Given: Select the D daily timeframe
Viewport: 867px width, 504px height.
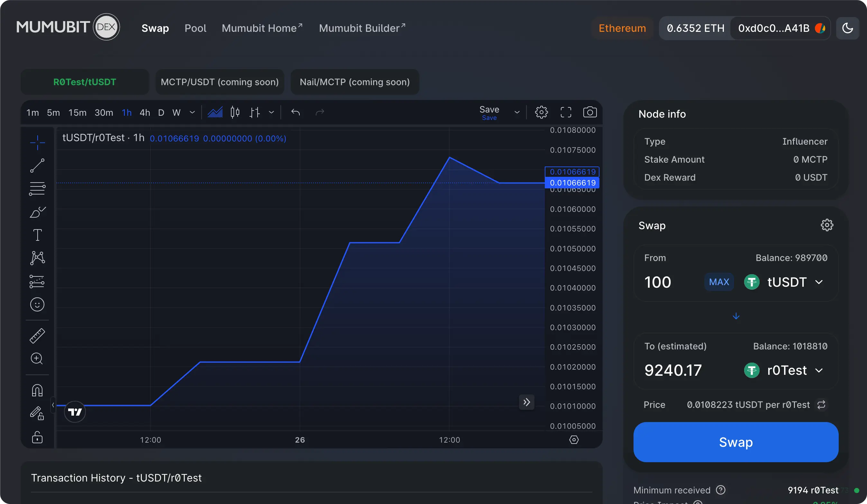Looking at the screenshot, I should tap(161, 113).
